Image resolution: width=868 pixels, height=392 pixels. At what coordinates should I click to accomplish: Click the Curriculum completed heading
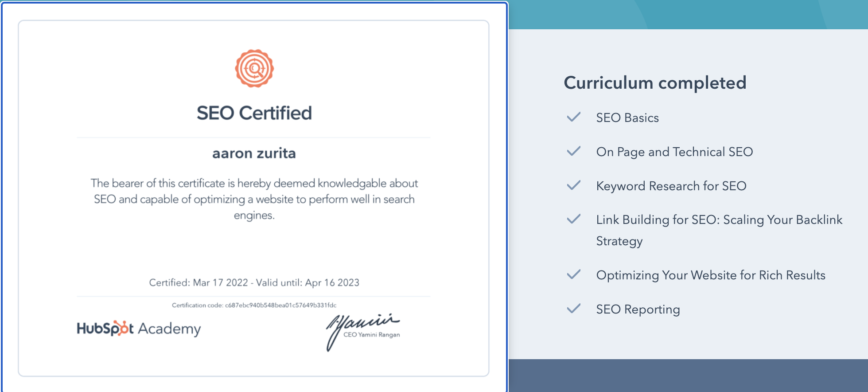pyautogui.click(x=655, y=83)
